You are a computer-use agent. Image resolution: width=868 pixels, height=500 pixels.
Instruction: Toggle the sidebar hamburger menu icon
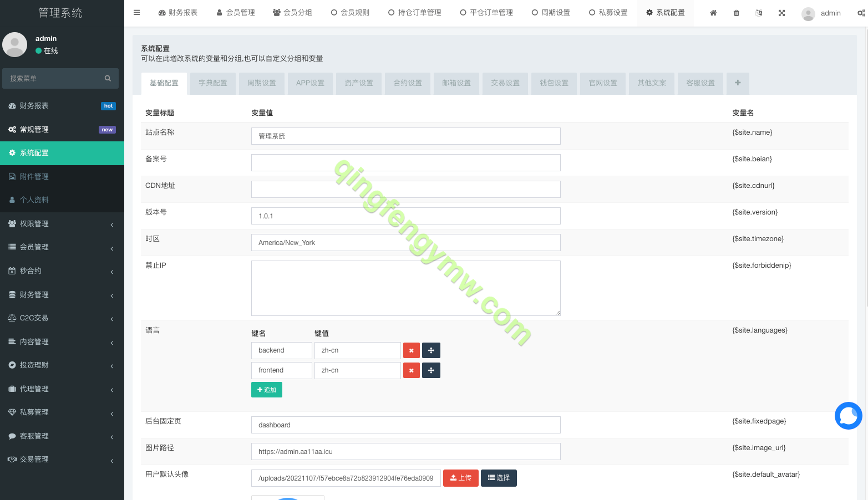[x=137, y=13]
